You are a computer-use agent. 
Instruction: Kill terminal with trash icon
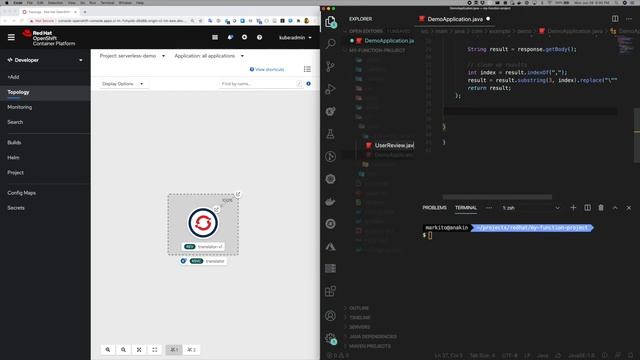(x=601, y=208)
